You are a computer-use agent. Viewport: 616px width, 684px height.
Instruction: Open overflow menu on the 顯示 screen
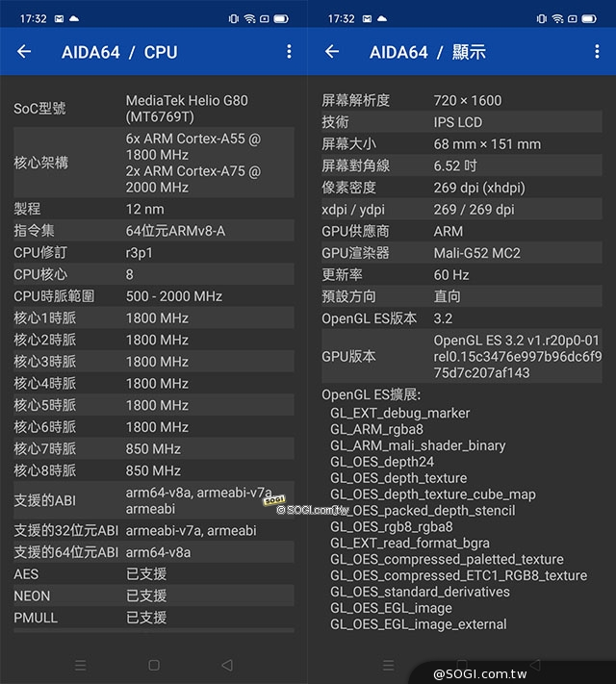[x=597, y=52]
